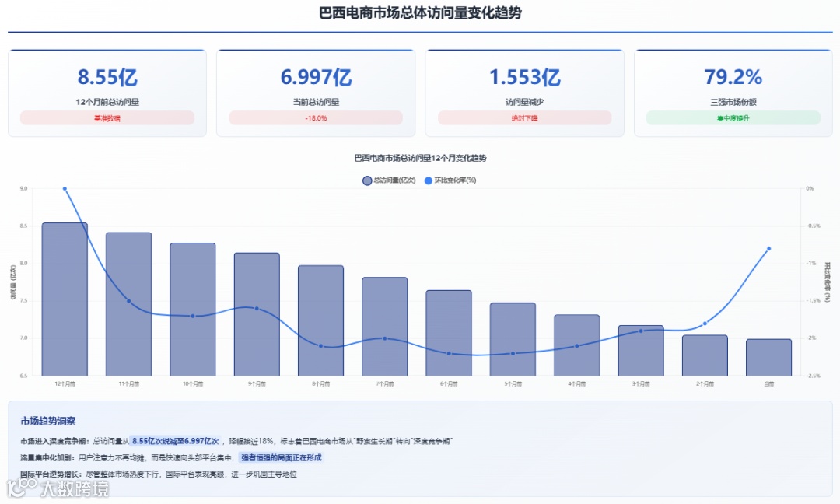Click the 0% line point at 12个月前
840x504 pixels.
(65, 188)
